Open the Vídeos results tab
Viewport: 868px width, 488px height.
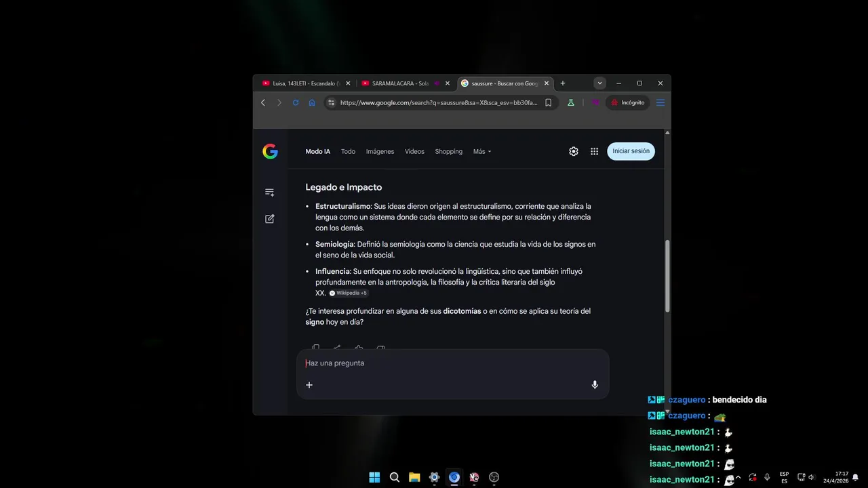pos(414,151)
